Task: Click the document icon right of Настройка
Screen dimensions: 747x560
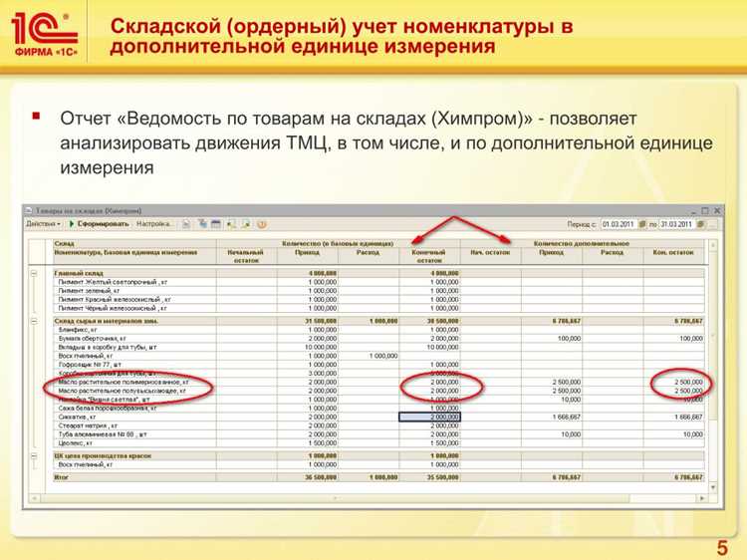Action: (186, 223)
